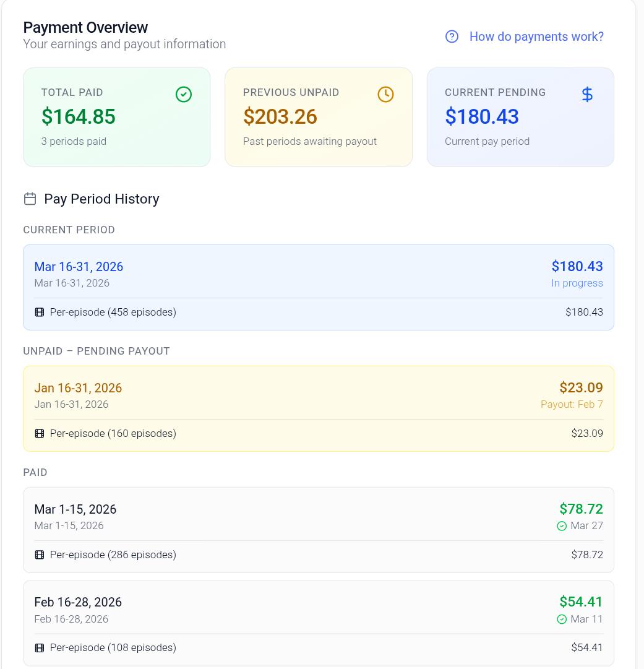This screenshot has height=669, width=644.
Task: Click the film icon beside 108 episodes
Action: tap(39, 648)
